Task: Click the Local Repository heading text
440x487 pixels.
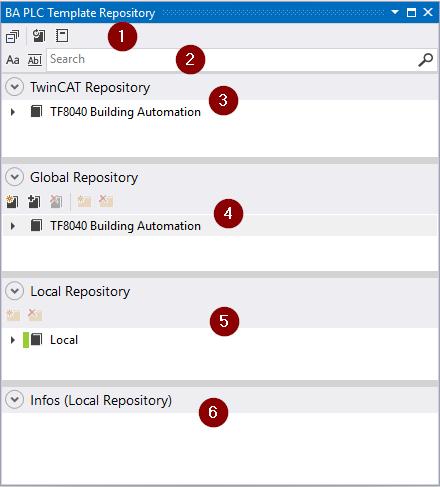Action: (x=80, y=291)
